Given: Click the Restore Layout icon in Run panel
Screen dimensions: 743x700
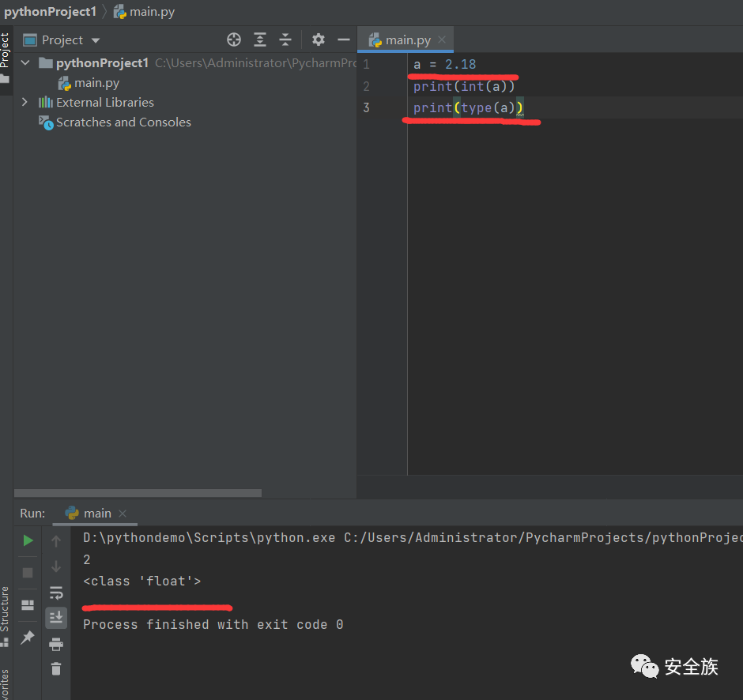Looking at the screenshot, I should (28, 605).
